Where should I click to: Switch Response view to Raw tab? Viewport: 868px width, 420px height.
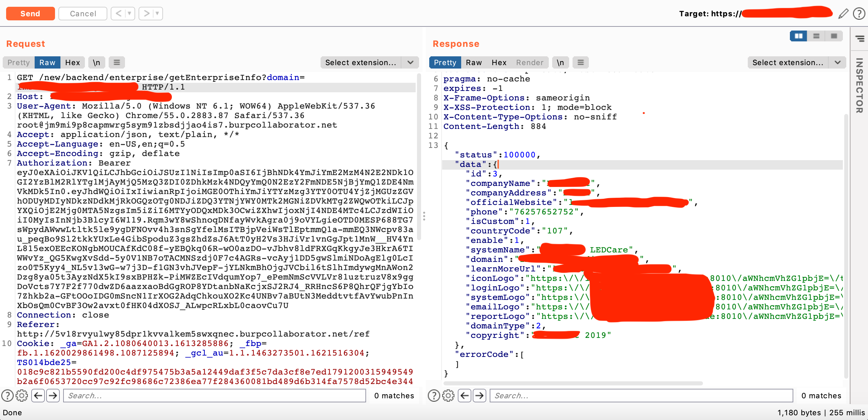tap(474, 62)
